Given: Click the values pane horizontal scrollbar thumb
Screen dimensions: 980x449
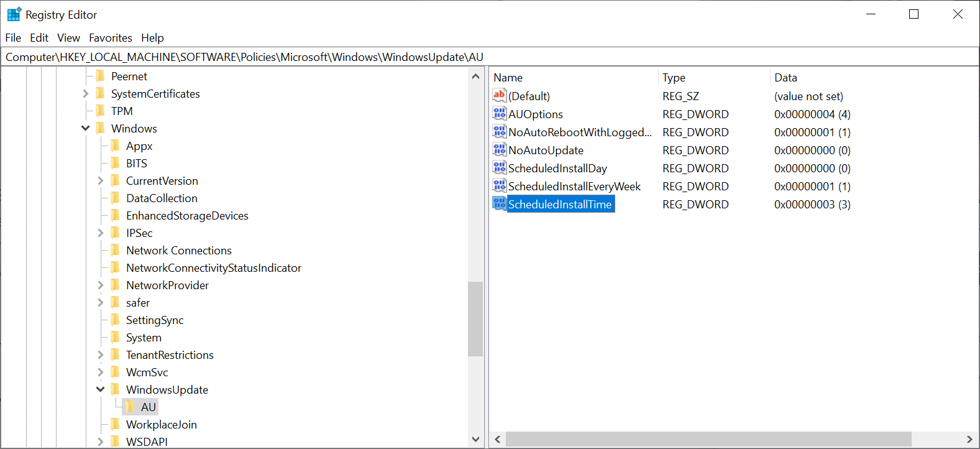Looking at the screenshot, I should [708, 439].
